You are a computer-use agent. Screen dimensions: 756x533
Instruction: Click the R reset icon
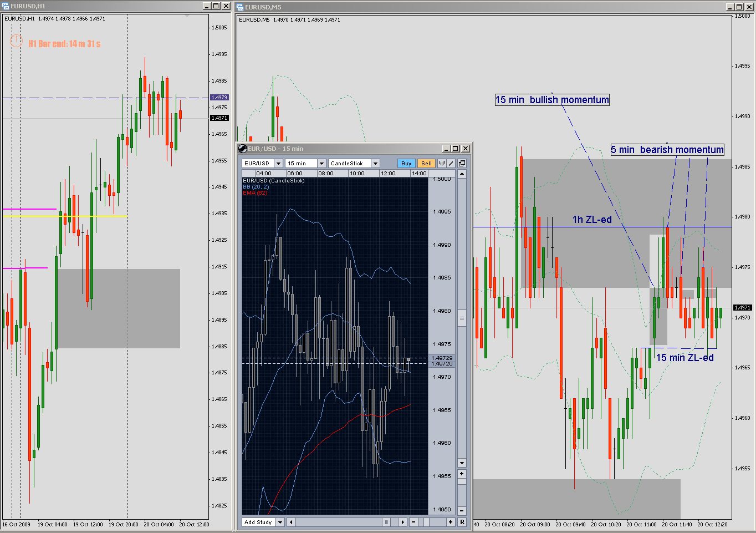[x=462, y=522]
